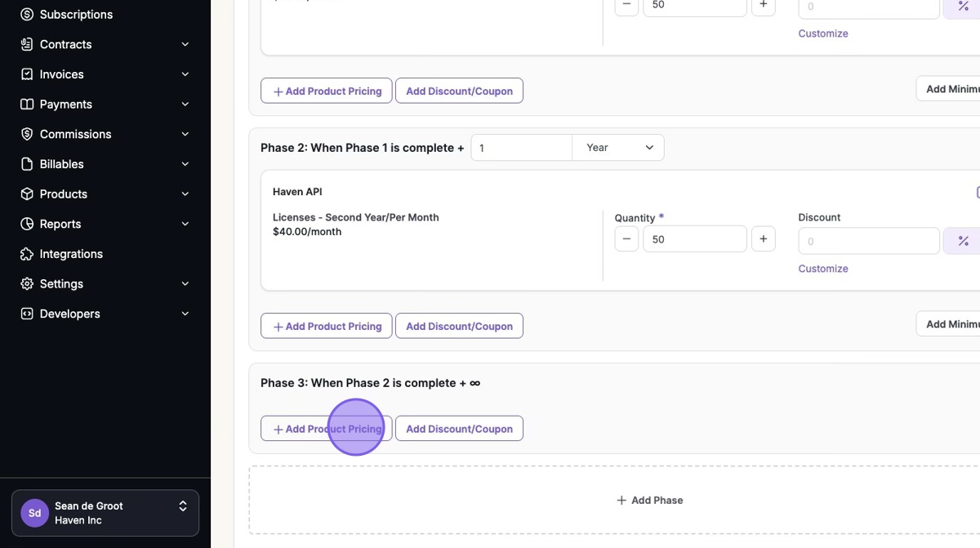Click the Contracts sidebar icon
This screenshot has height=548, width=980.
pyautogui.click(x=27, y=44)
